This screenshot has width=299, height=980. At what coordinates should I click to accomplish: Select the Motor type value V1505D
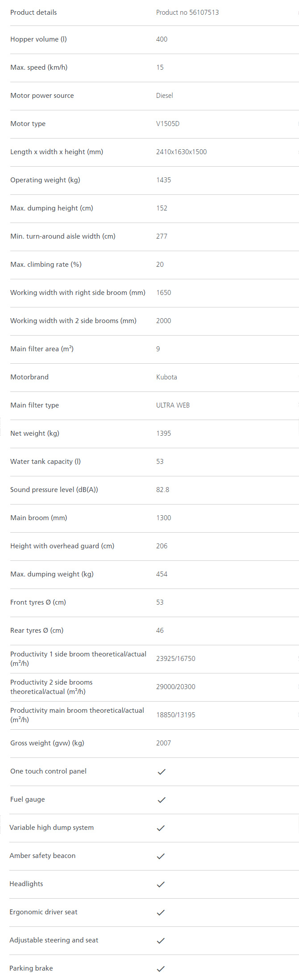[168, 124]
